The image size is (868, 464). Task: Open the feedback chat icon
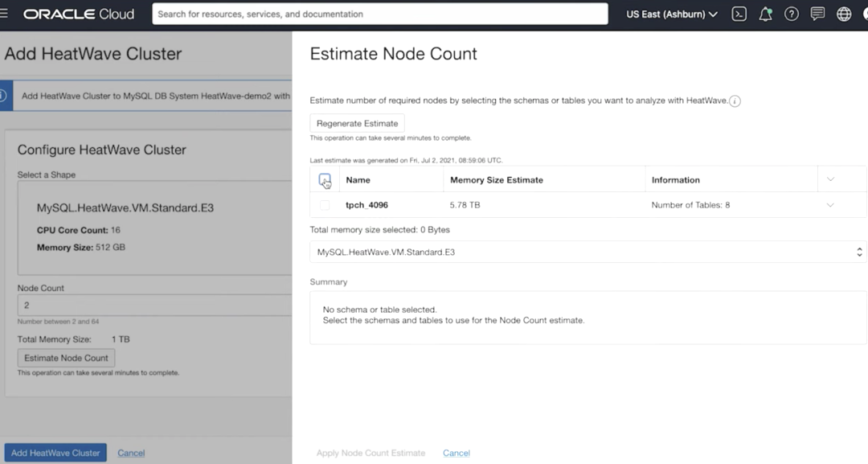818,14
